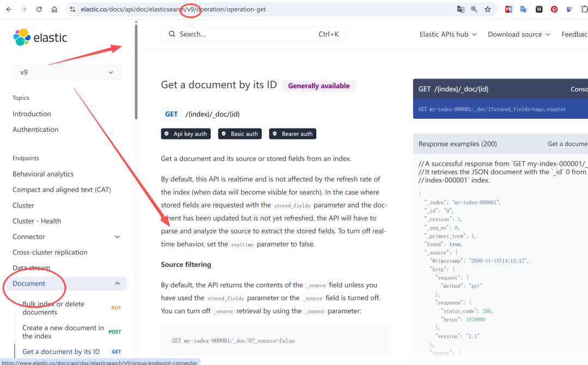Open Behavioral analytics endpoints
This screenshot has height=365, width=588.
pos(43,174)
